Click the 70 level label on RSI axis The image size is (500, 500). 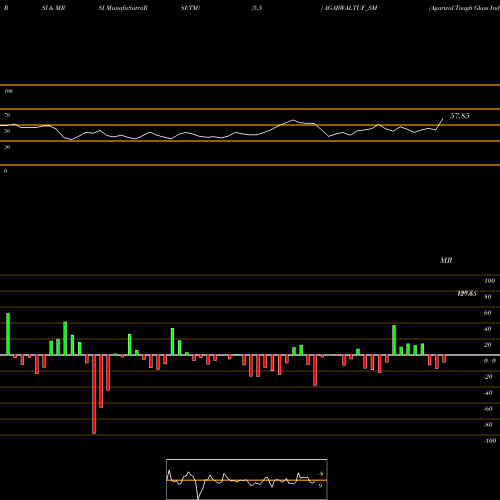point(7,115)
